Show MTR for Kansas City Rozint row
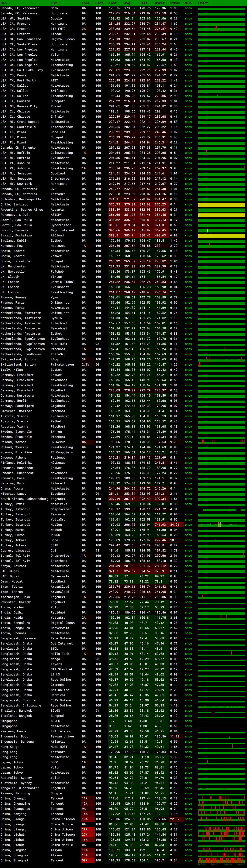The image size is (247, 868). pyautogui.click(x=189, y=107)
